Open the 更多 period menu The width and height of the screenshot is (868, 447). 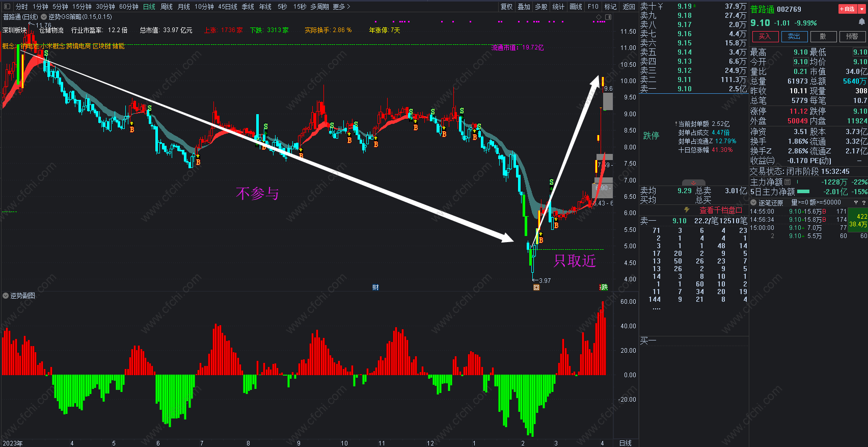[x=341, y=7]
